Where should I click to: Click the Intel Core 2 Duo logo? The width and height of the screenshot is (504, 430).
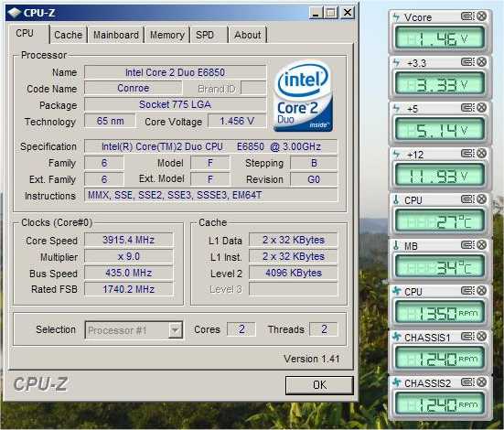point(303,96)
